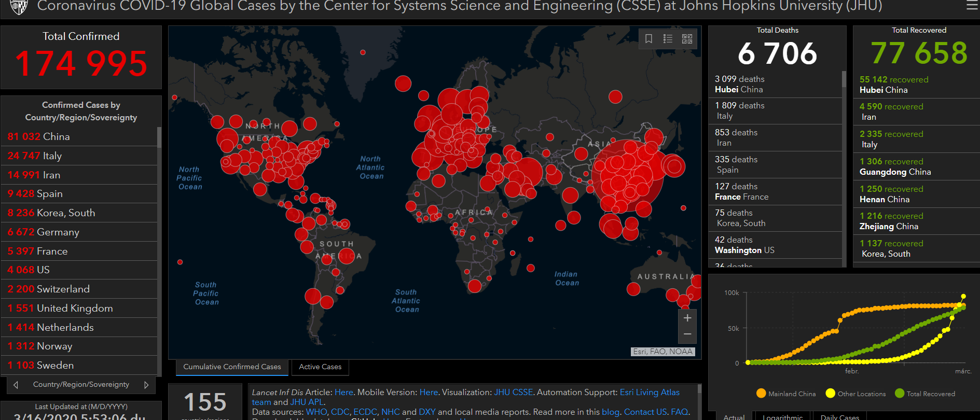The height and width of the screenshot is (420, 980).
Task: Open the Esri Living Atlas link
Action: click(650, 393)
